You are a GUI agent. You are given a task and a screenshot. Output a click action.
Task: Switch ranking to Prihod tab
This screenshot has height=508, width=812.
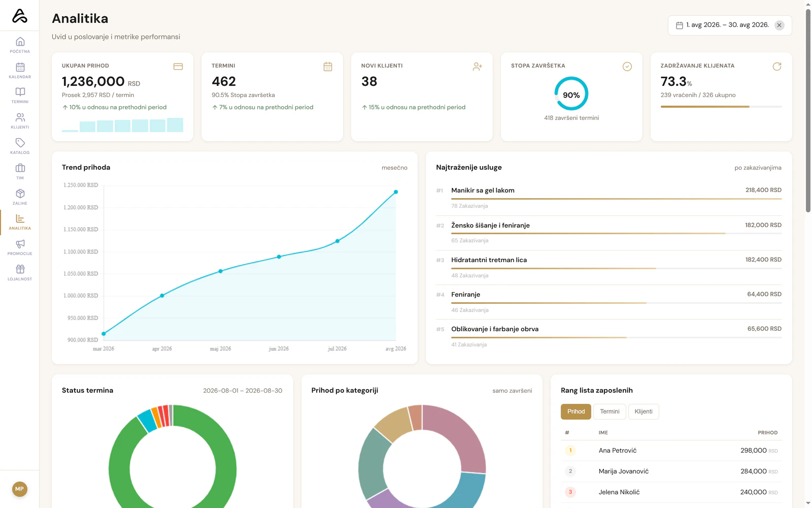(x=576, y=411)
